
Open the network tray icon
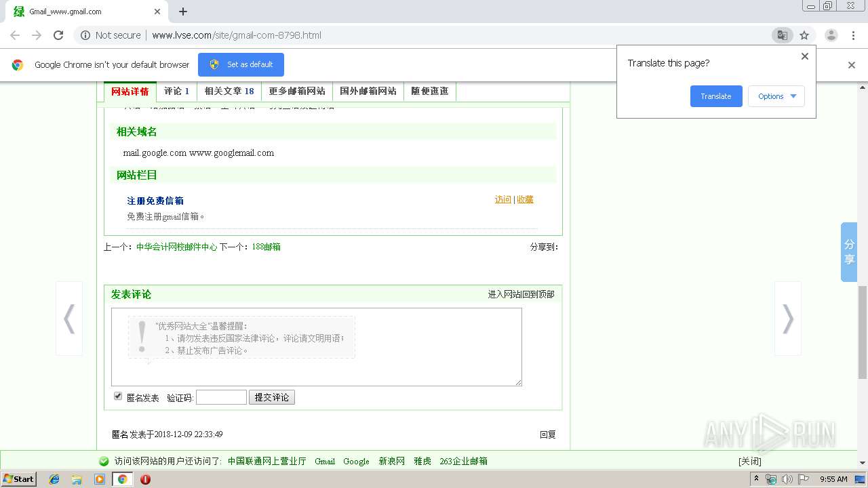pos(771,479)
